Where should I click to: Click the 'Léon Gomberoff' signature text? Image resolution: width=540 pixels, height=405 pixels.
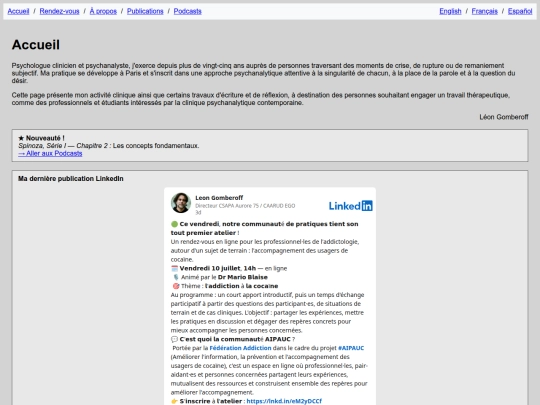point(504,117)
